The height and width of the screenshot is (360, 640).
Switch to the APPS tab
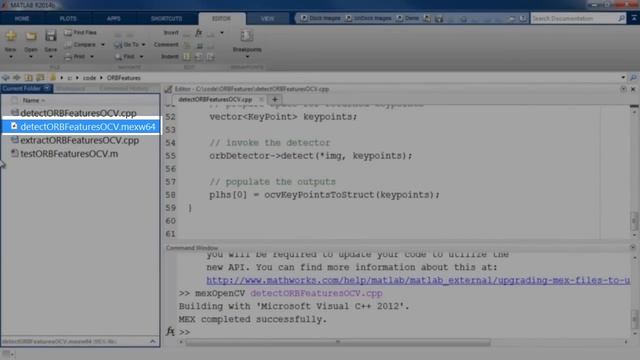point(113,18)
